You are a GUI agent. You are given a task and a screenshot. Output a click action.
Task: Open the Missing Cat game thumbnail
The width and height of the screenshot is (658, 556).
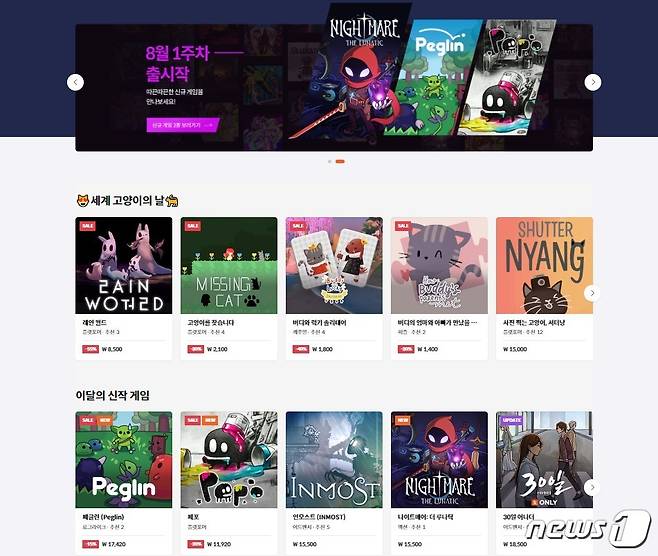229,265
